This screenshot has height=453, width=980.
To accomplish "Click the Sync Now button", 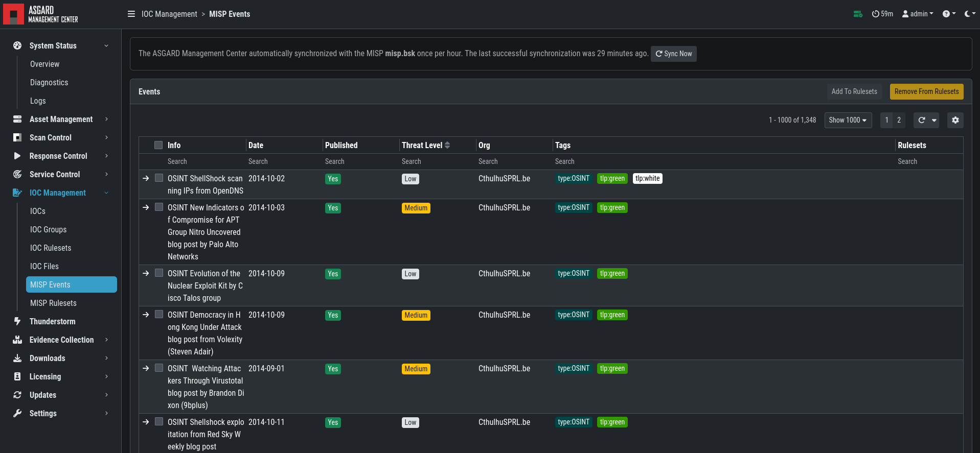I will (673, 54).
